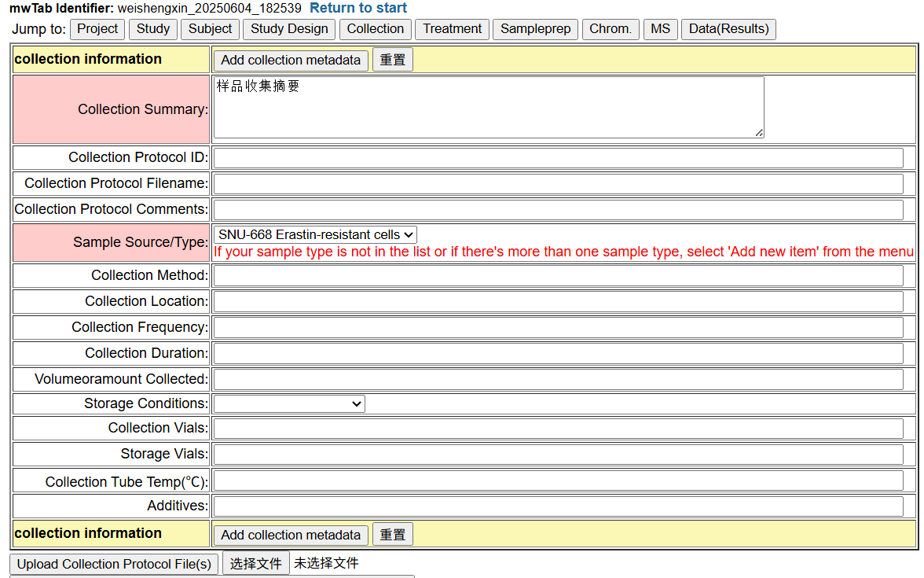Image resolution: width=924 pixels, height=578 pixels.
Task: Click the Return to start link
Action: point(358,8)
